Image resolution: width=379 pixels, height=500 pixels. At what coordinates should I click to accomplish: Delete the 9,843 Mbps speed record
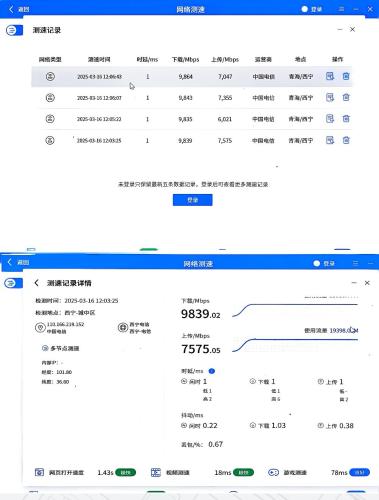(x=346, y=98)
